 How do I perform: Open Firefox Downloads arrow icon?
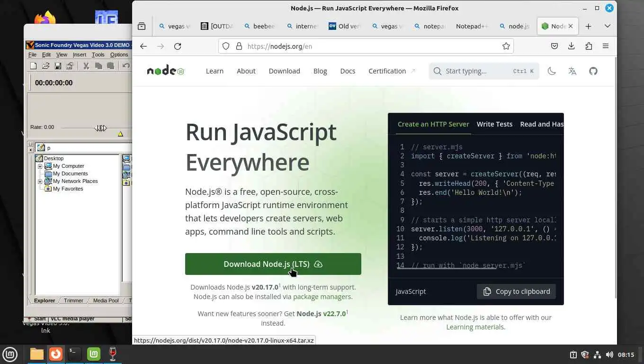tap(572, 46)
